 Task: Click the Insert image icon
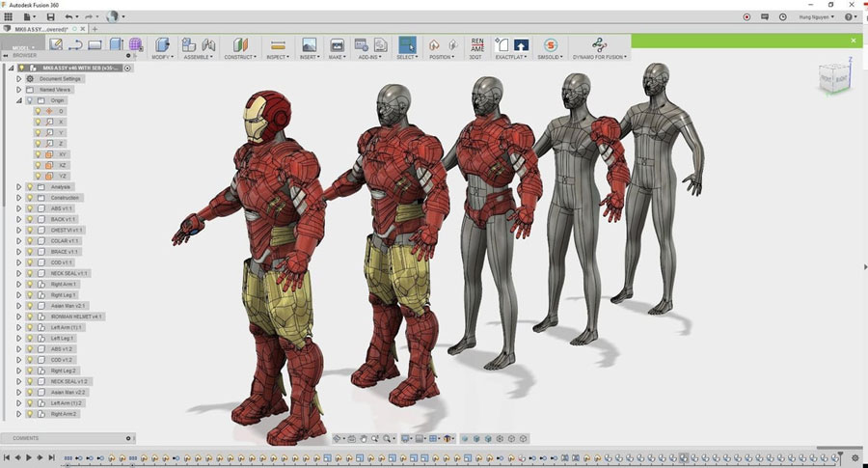coord(309,44)
